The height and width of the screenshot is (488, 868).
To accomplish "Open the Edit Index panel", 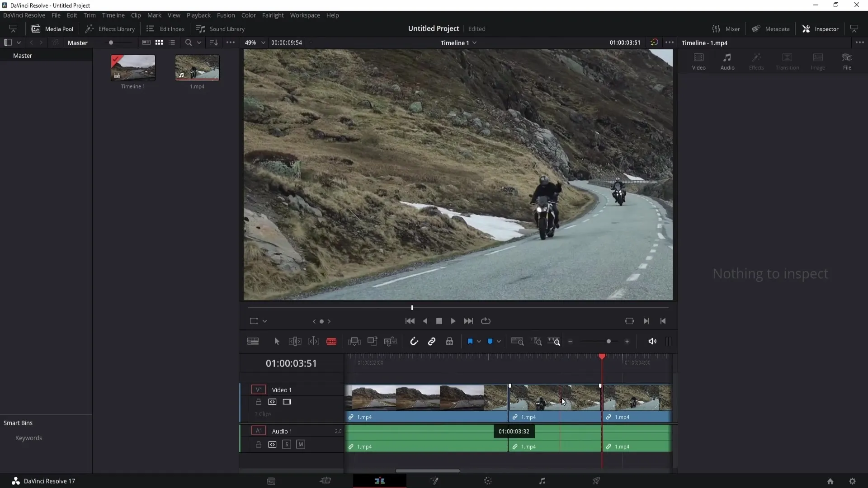I will (x=165, y=29).
